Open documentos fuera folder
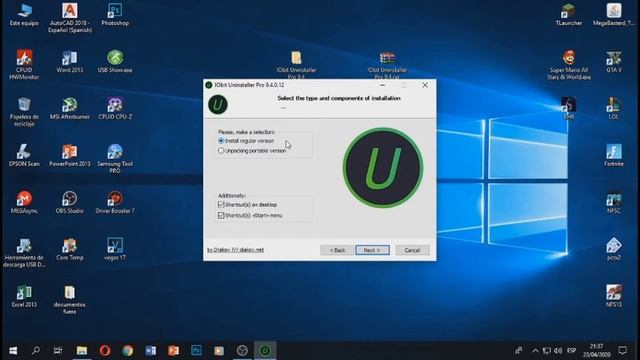This screenshot has width=640, height=360. point(70,300)
